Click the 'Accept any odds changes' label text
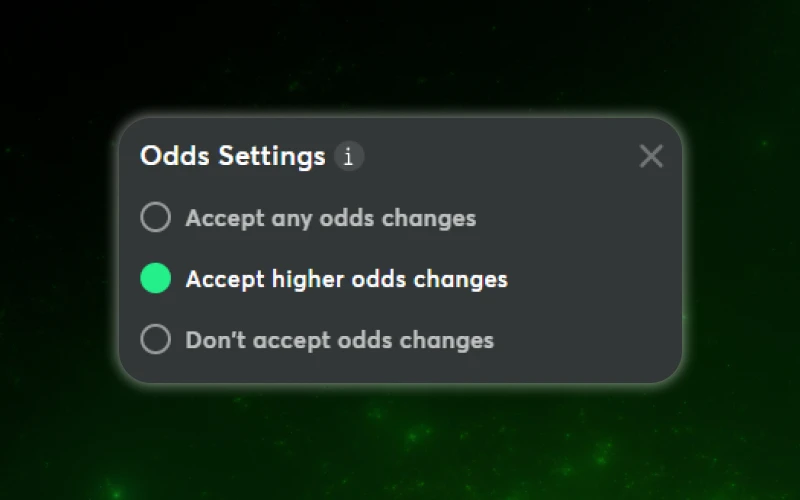The width and height of the screenshot is (800, 500). point(330,217)
